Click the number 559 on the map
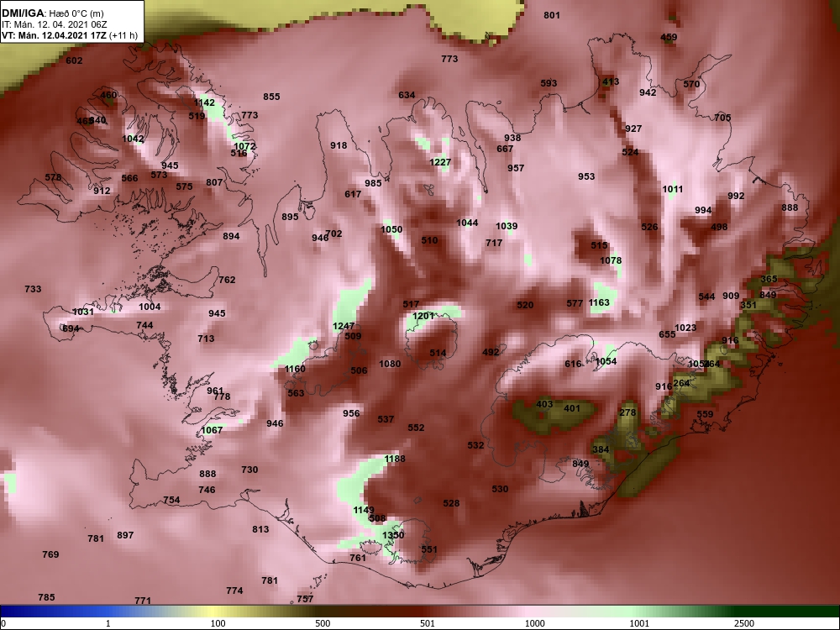This screenshot has height=630, width=840. [x=705, y=415]
